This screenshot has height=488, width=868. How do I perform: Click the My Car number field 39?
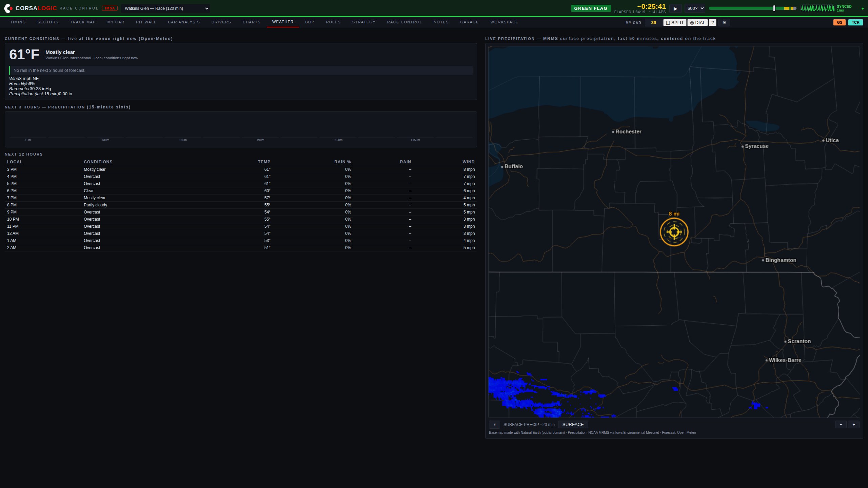pos(653,23)
